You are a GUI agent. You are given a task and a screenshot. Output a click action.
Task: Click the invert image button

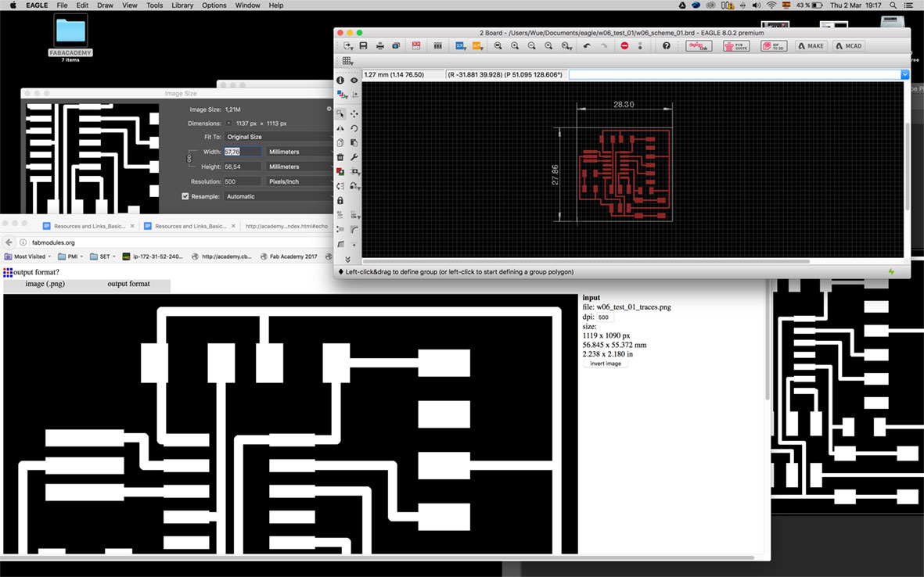(x=606, y=364)
